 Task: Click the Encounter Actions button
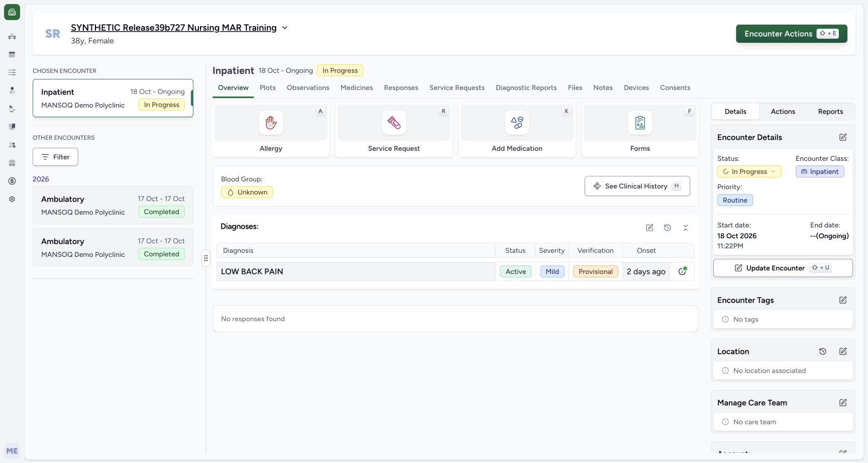[x=792, y=34]
